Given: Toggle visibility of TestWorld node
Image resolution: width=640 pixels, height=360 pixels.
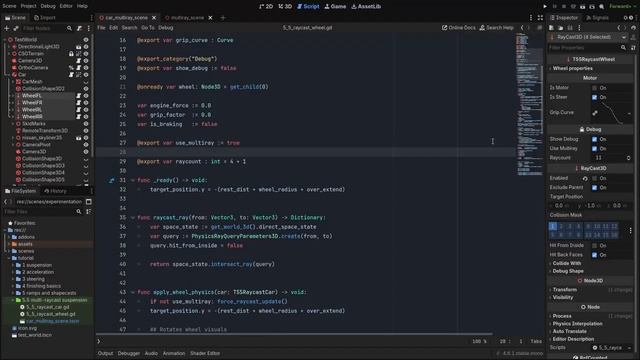Looking at the screenshot, I should [x=86, y=40].
